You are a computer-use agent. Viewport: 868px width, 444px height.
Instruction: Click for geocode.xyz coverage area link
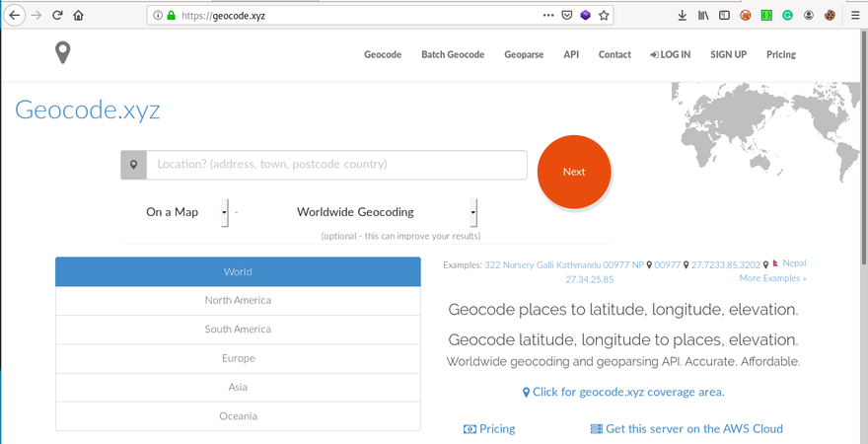tap(623, 392)
